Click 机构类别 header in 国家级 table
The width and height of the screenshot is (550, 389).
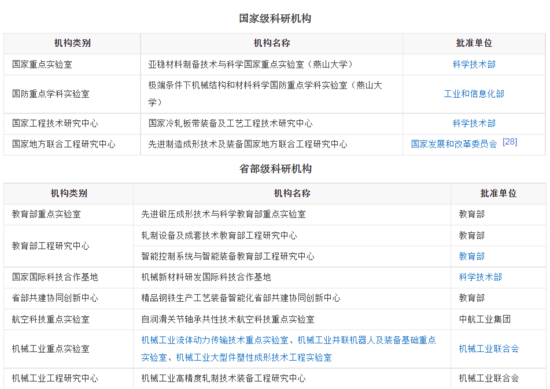coord(72,43)
